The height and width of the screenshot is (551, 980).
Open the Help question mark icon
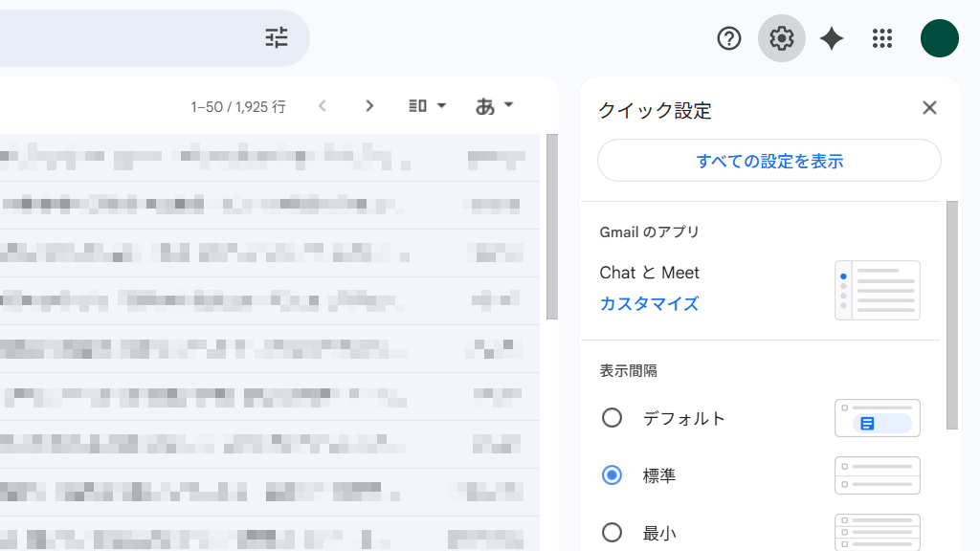click(x=729, y=38)
